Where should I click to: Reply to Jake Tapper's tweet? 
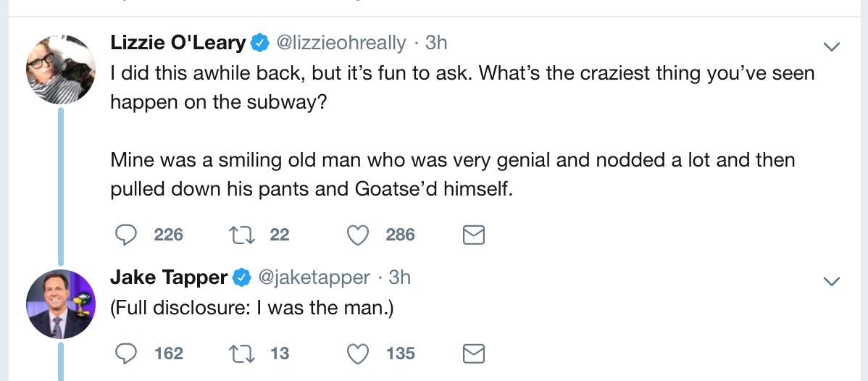[x=128, y=353]
